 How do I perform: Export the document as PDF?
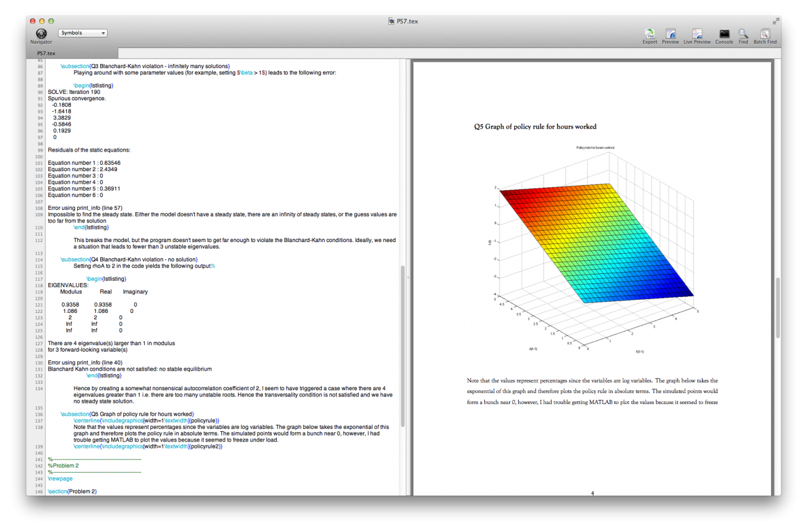pos(650,36)
